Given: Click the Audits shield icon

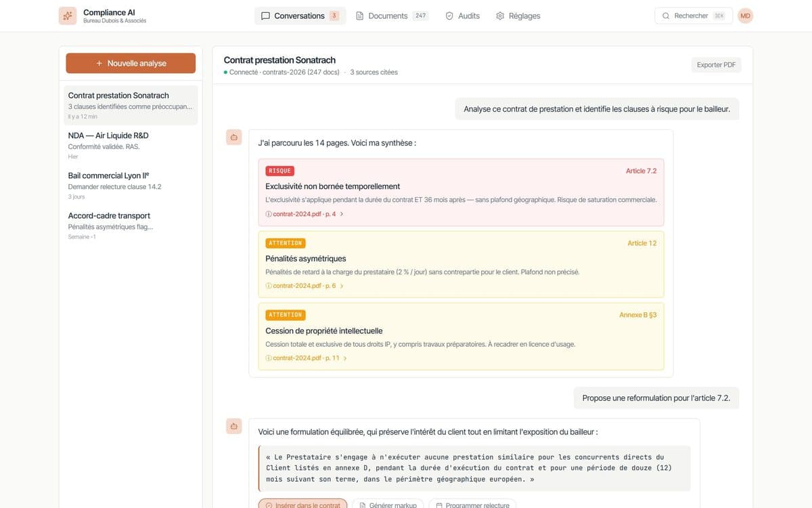Looking at the screenshot, I should 449,16.
